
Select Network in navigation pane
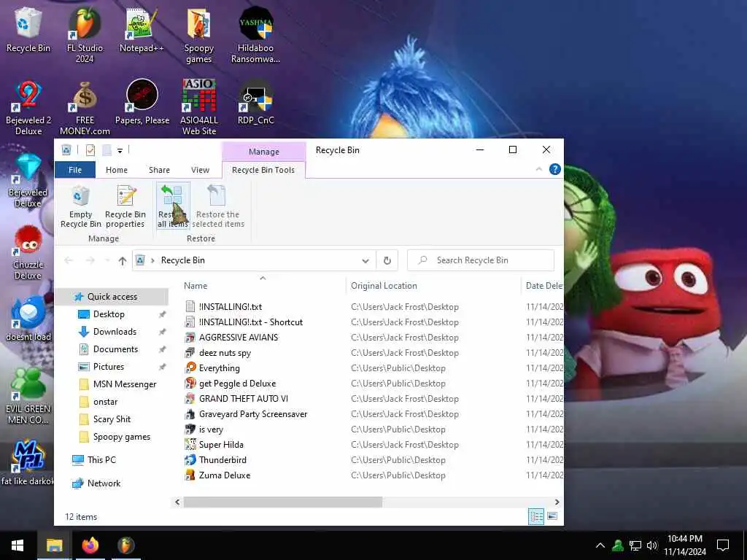point(104,483)
